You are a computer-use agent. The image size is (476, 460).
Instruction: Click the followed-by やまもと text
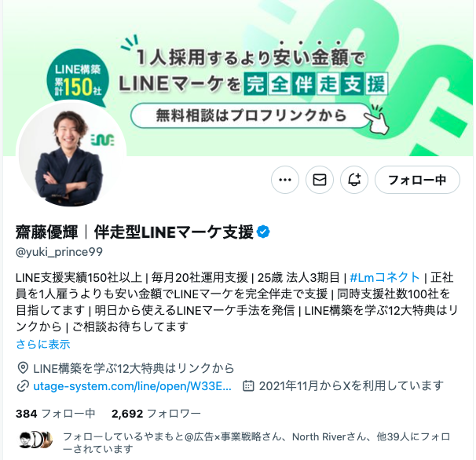[x=257, y=443]
